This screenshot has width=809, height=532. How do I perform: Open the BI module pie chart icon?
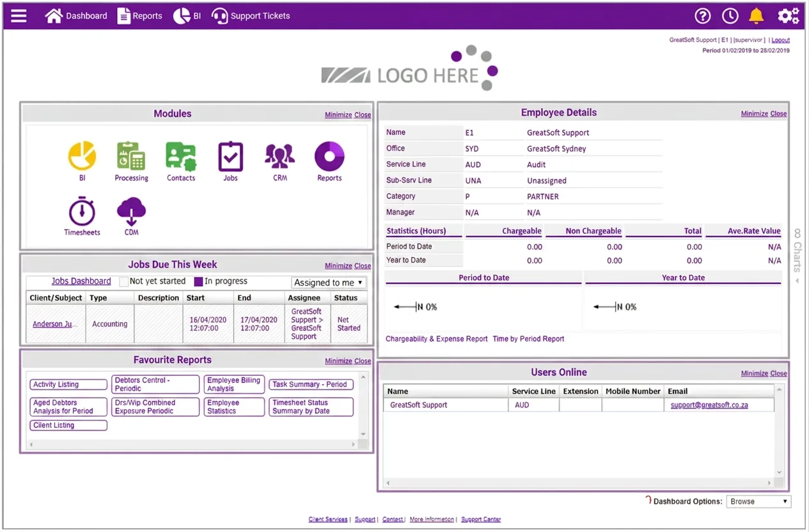click(82, 156)
